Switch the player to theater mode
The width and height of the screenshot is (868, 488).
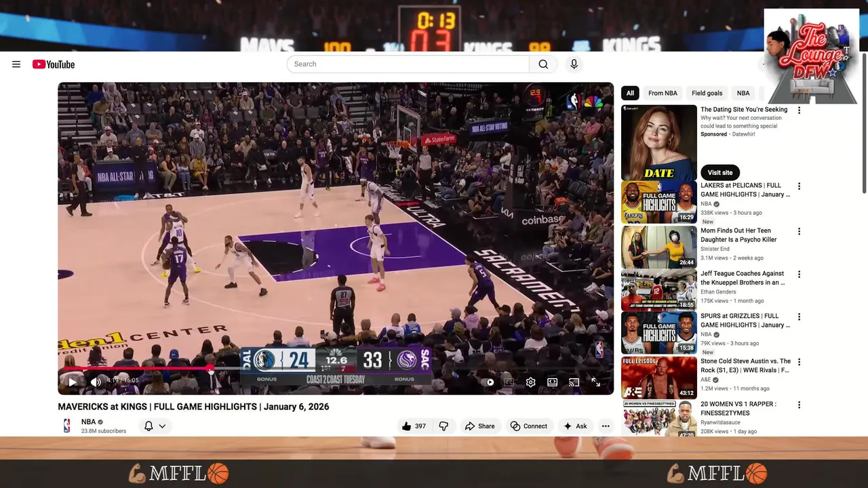tap(552, 382)
